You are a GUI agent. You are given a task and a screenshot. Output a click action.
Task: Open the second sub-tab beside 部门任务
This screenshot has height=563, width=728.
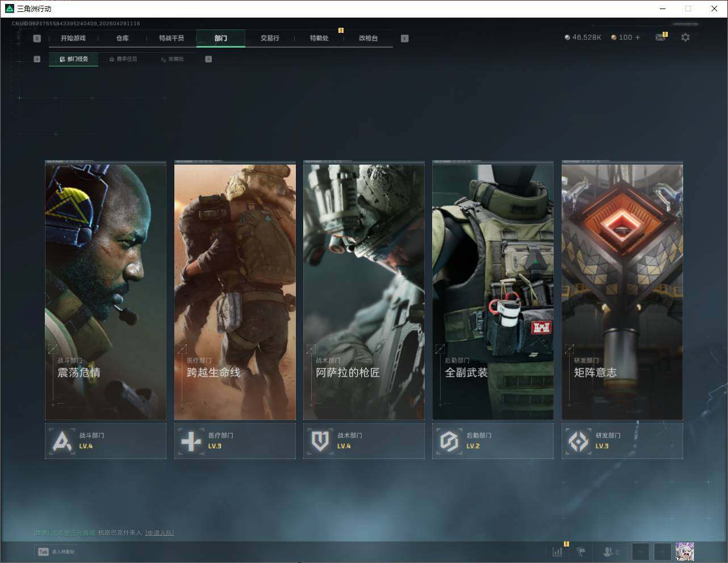click(123, 59)
